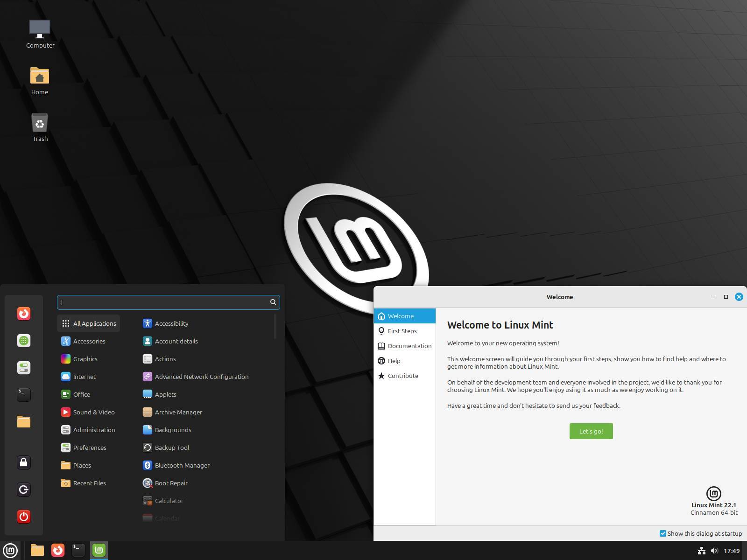Click the red Shut Down power icon

[x=24, y=517]
